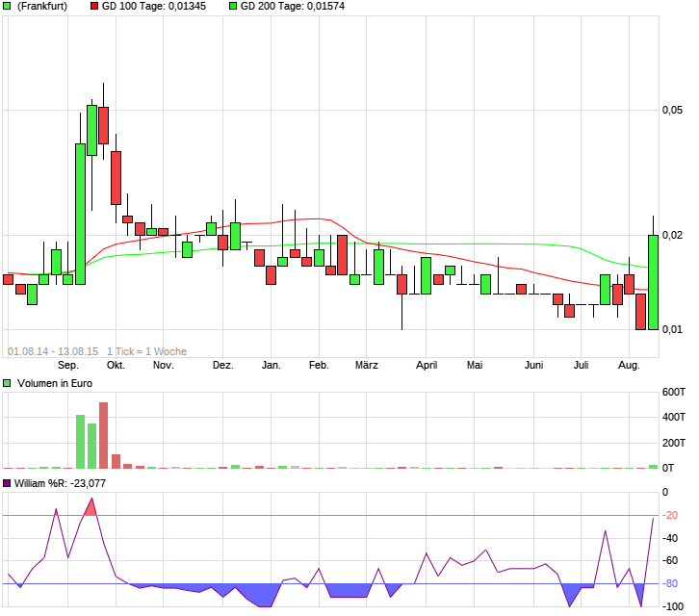Click the GD 100 Tage: 0,01345 label
The height and width of the screenshot is (616, 699).
pyautogui.click(x=154, y=6)
